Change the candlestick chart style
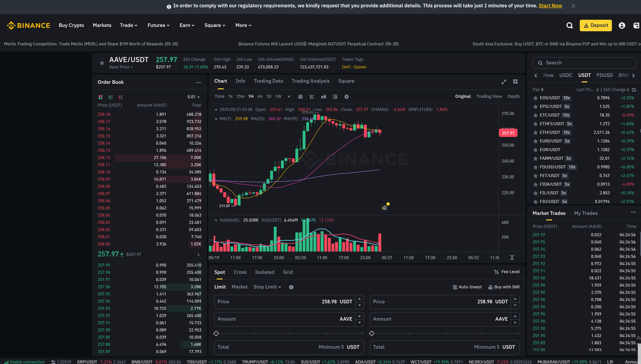Image resolution: width=641 pixels, height=364 pixels. [x=324, y=97]
